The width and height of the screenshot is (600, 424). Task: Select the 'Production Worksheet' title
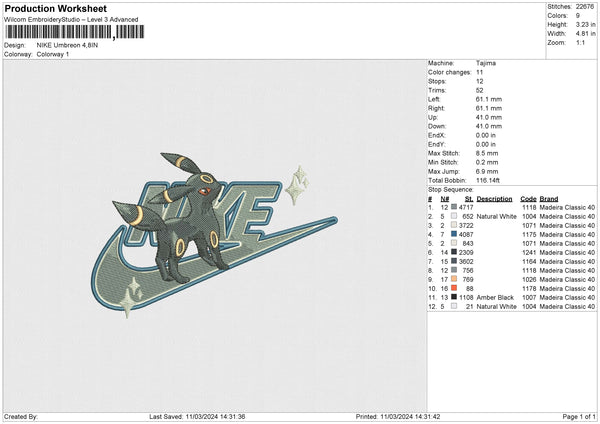56,8
